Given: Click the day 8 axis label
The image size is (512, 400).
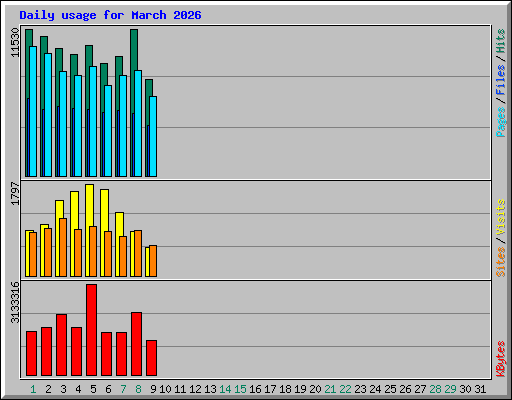Looking at the screenshot, I should point(138,389).
